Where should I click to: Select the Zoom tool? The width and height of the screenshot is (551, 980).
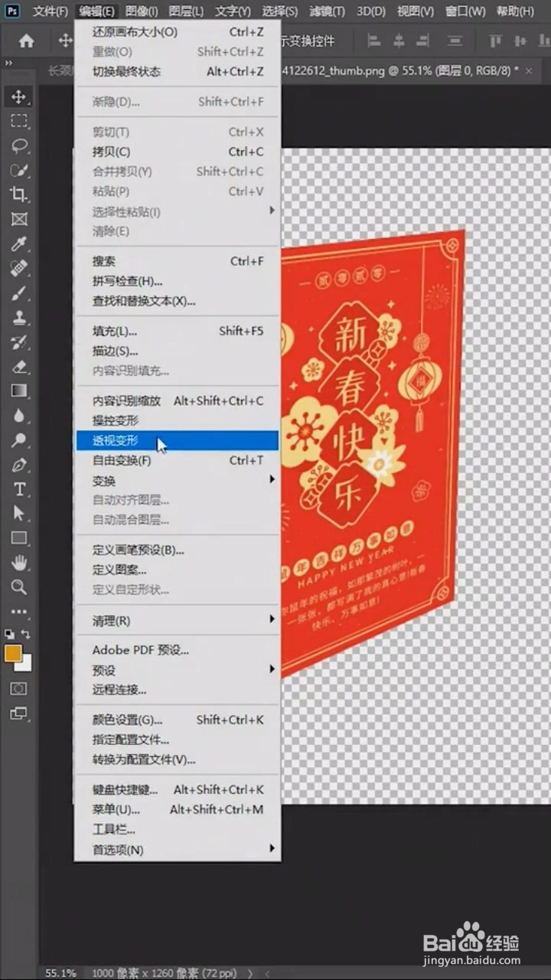click(19, 587)
